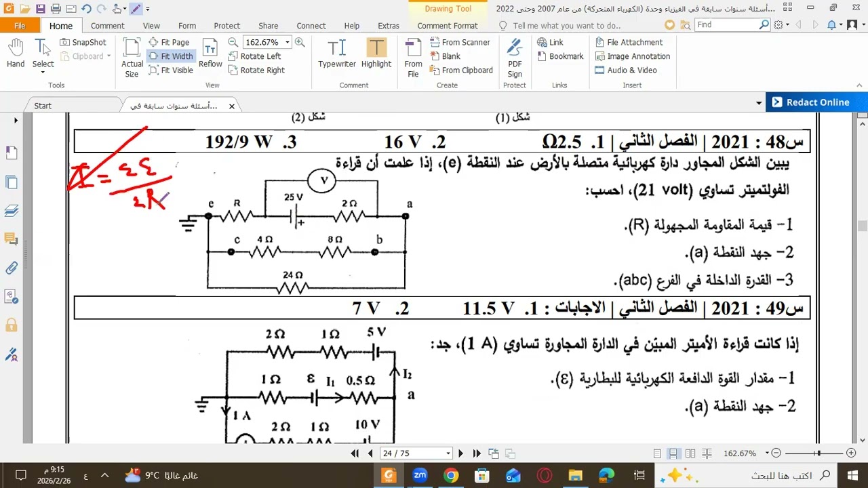Open the Attachments paperclip panel
The width and height of the screenshot is (868, 488).
click(x=12, y=268)
